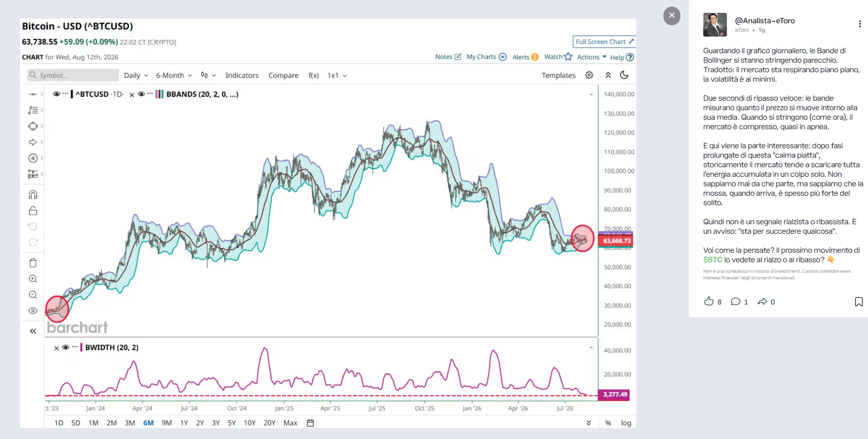Open the f(x) expressions menu

tap(313, 75)
